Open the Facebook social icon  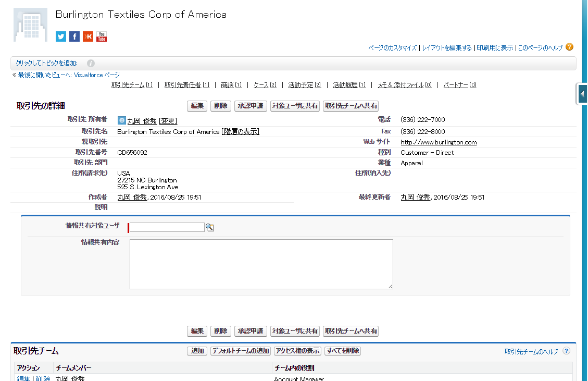(x=74, y=36)
